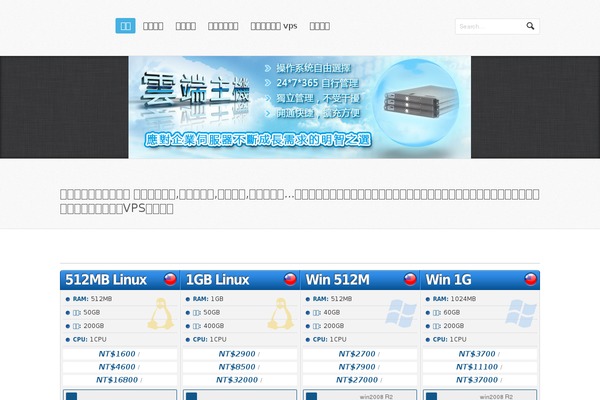Open the nav item ending in vps
Image resolution: width=600 pixels, height=400 pixels.
(x=274, y=26)
